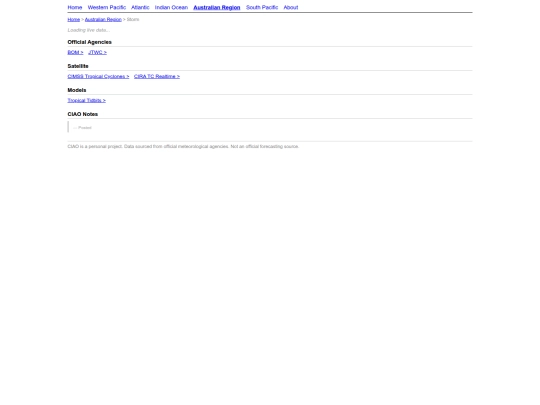Open the South Pacific nav item
Screen dimensions: 540x405
point(262,7)
